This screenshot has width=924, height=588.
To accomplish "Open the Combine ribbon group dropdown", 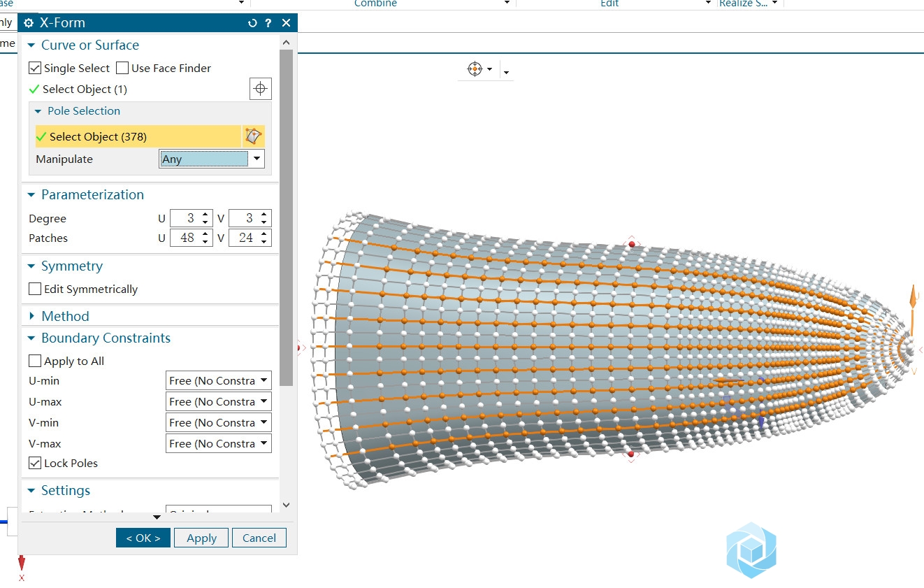I will 507,3.
